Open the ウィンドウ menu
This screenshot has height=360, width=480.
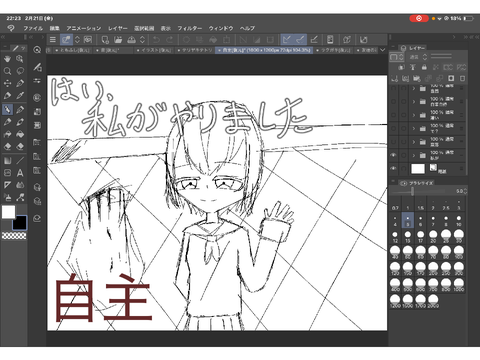tap(221, 28)
